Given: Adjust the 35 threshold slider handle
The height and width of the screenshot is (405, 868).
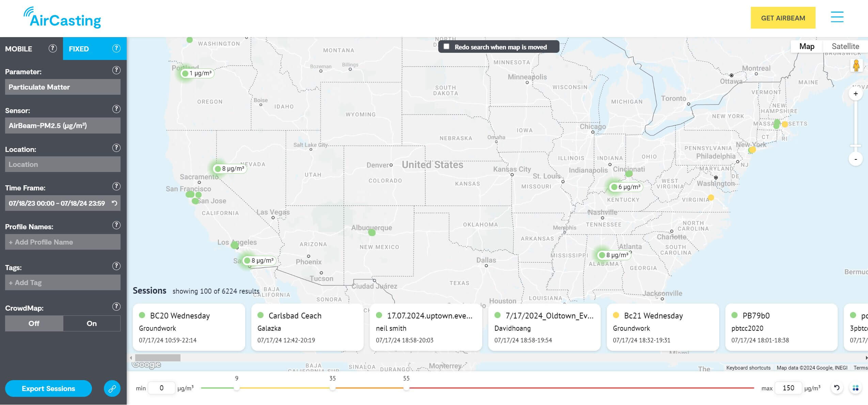Looking at the screenshot, I should (332, 388).
